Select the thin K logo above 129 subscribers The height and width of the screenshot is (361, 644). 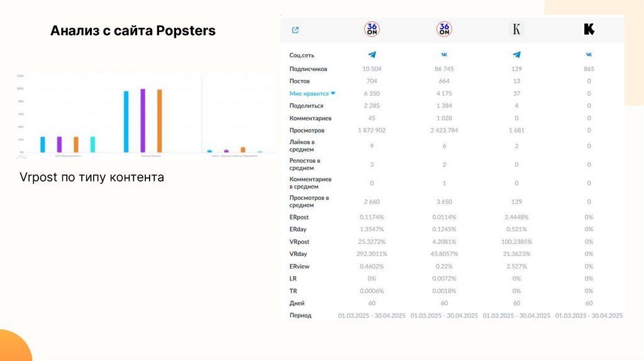pyautogui.click(x=516, y=29)
